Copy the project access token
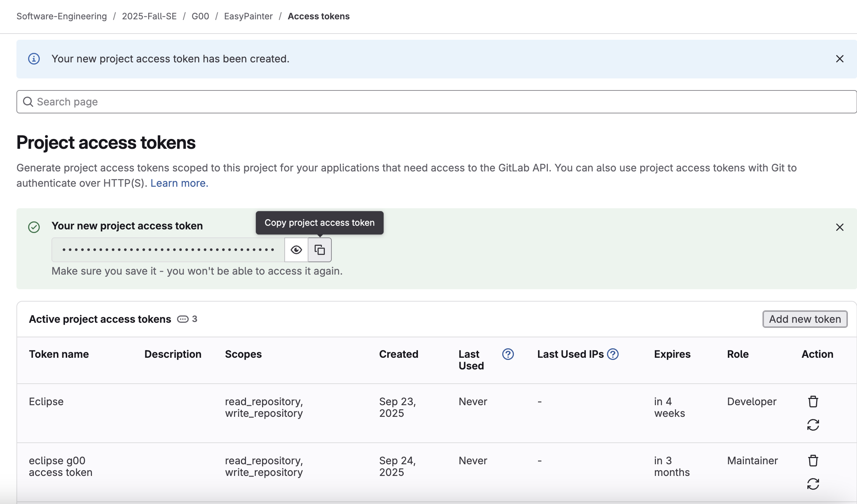This screenshot has height=504, width=857. coord(320,250)
